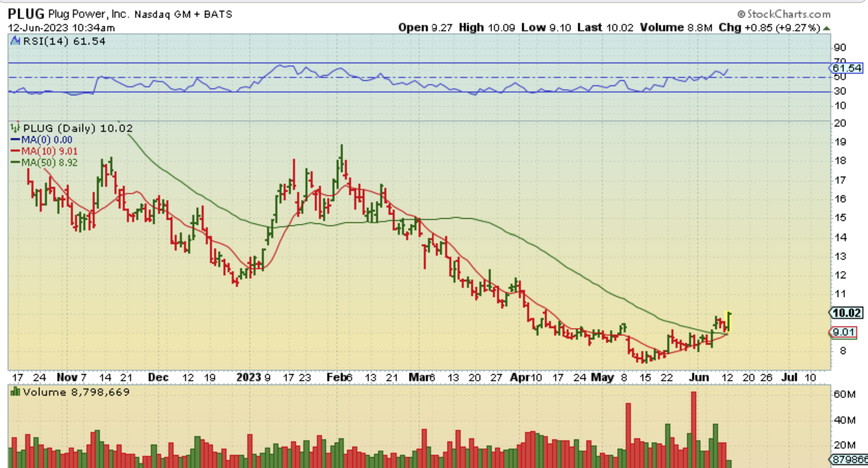This screenshot has width=868, height=468.
Task: Click the Feb label on date axis
Action: (x=336, y=377)
